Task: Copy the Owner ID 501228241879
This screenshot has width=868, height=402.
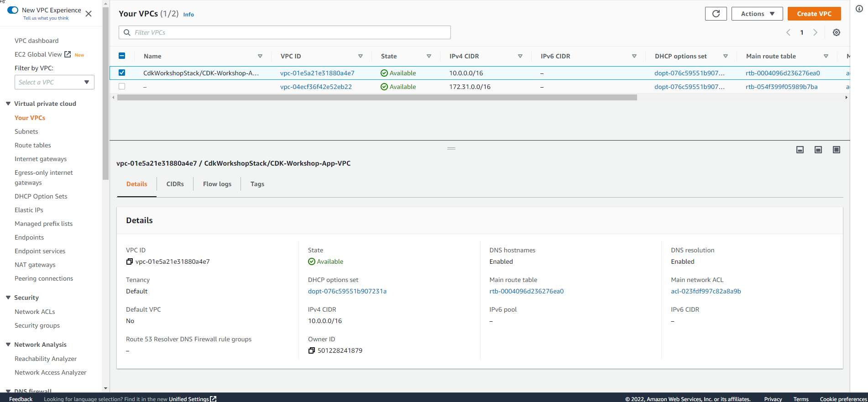Action: 311,350
